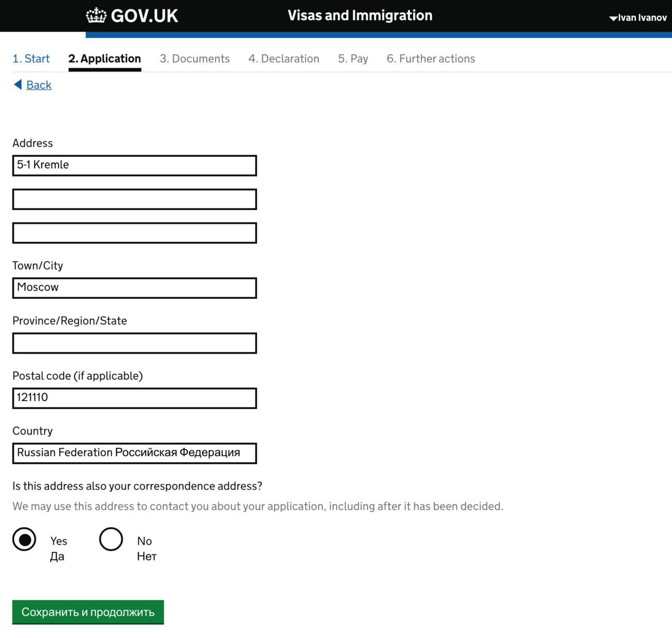Focus the Town/City field containing Moscow

pos(134,288)
